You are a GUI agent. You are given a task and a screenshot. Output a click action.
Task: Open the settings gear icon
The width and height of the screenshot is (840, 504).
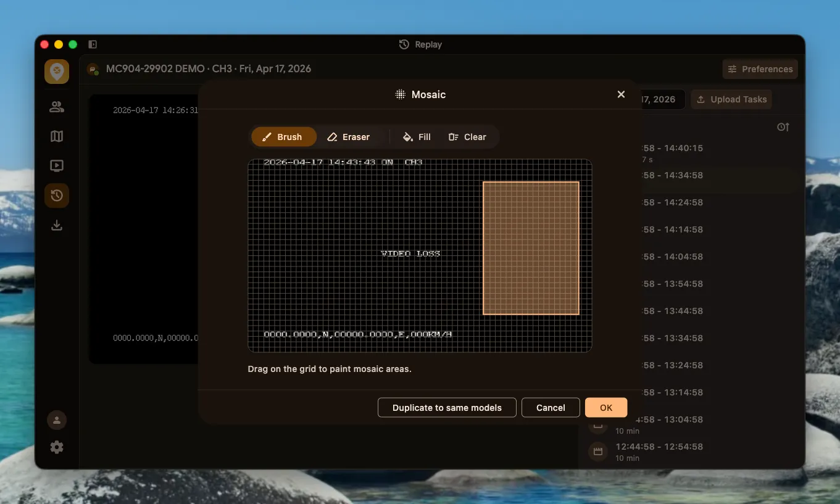(57, 447)
